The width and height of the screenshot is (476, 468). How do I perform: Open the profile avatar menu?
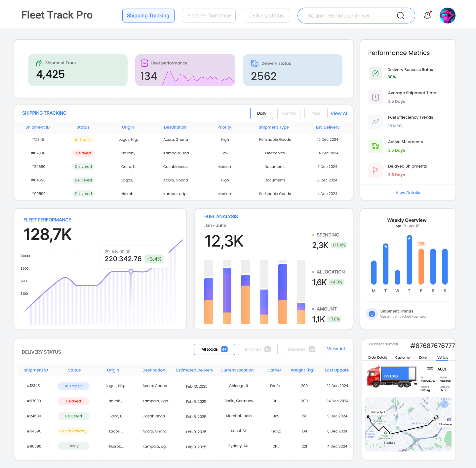point(447,15)
